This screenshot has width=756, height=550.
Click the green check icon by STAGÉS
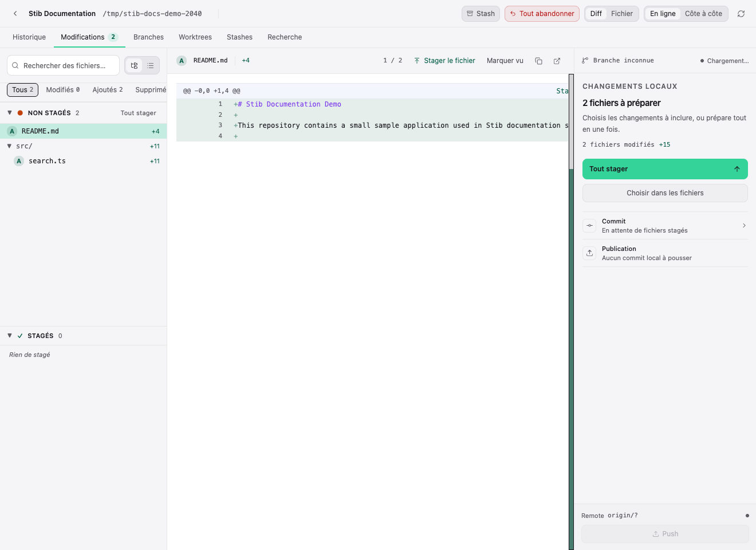[20, 336]
